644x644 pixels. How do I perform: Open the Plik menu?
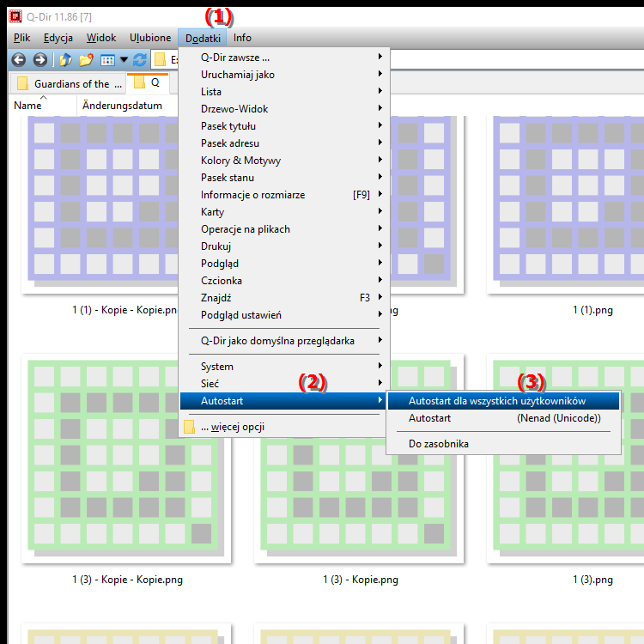21,38
